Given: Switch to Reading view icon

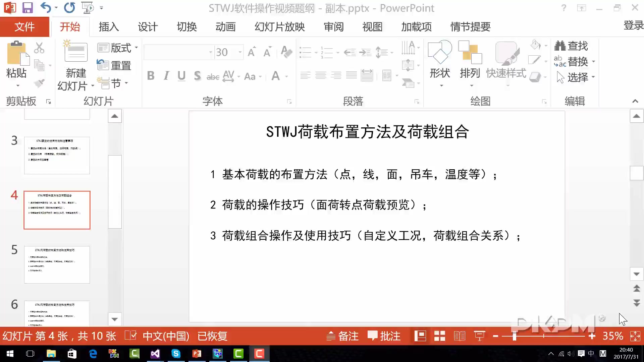Looking at the screenshot, I should [460, 336].
